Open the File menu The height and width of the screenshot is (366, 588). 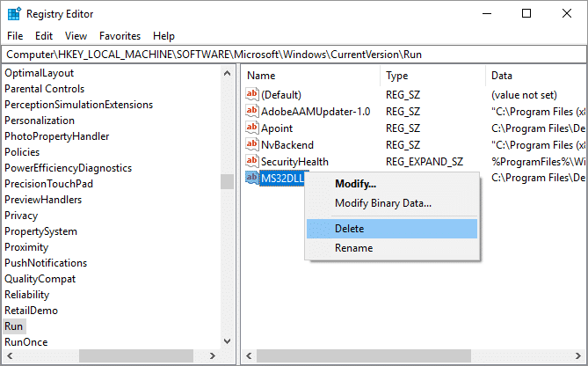point(15,36)
